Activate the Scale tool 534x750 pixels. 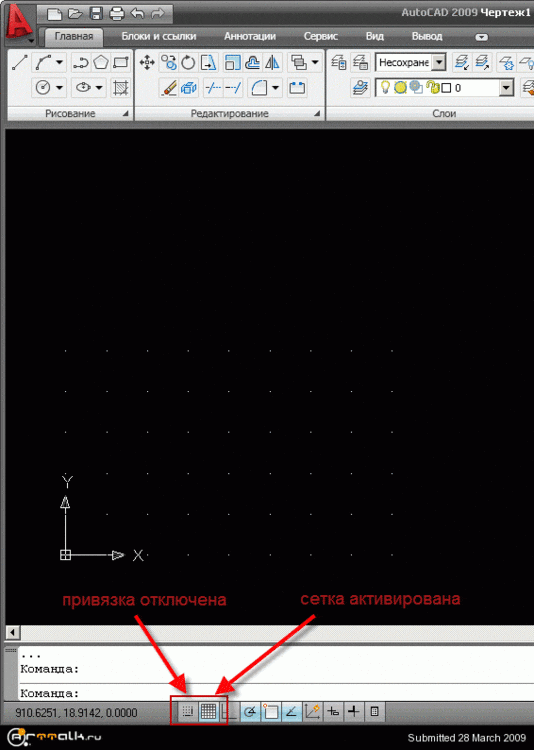233,62
